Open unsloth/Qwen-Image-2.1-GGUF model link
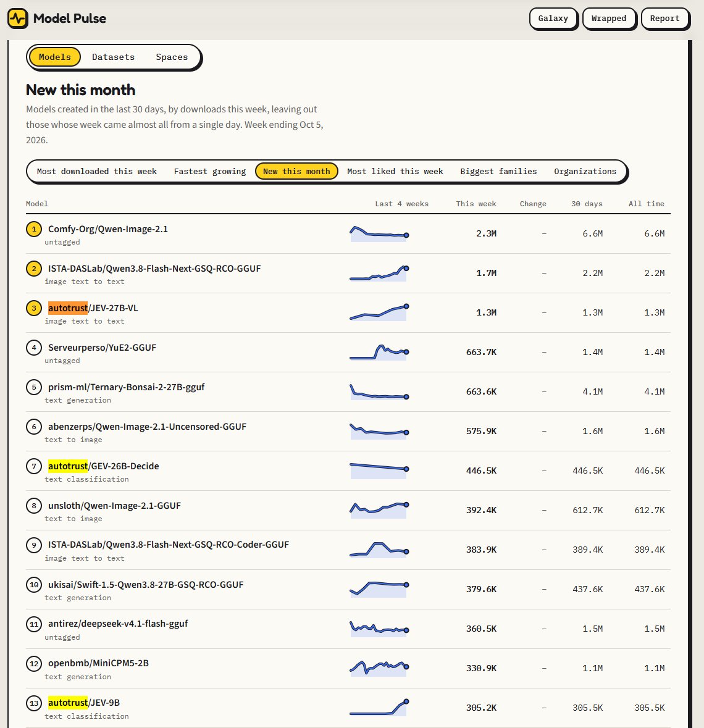The height and width of the screenshot is (728, 704). click(x=114, y=505)
